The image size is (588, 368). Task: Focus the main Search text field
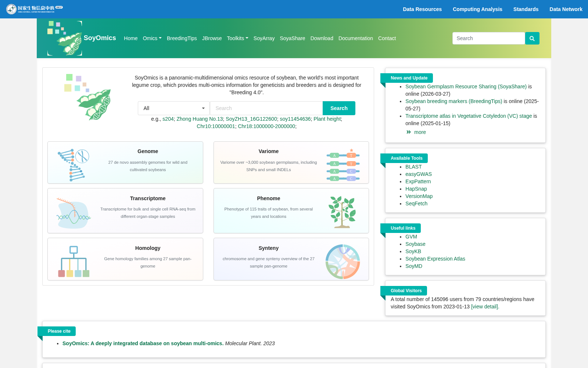click(x=266, y=108)
